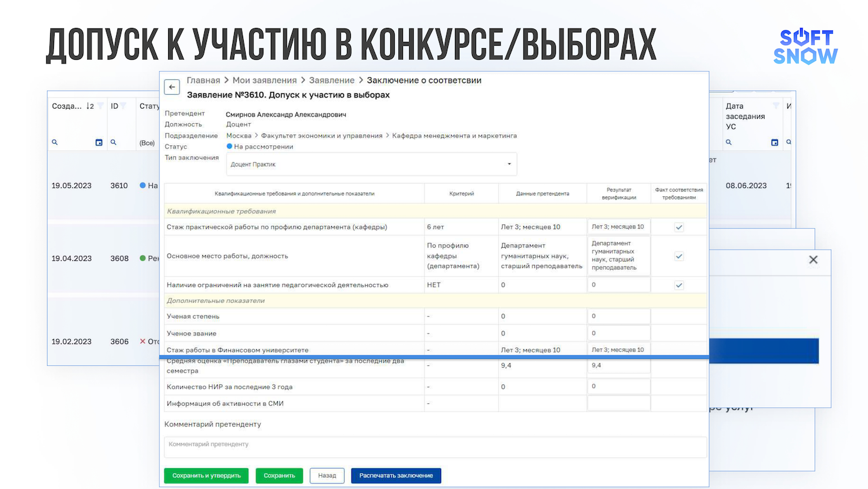Click ID 3606 in the background list
This screenshot has width=868, height=489.
pyautogui.click(x=119, y=342)
